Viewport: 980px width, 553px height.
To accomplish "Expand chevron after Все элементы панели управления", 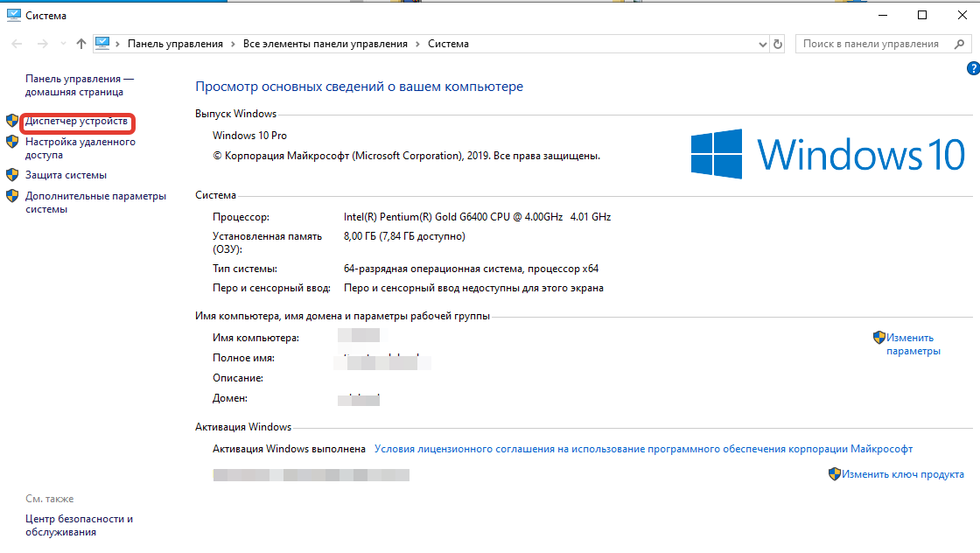I will coord(417,44).
